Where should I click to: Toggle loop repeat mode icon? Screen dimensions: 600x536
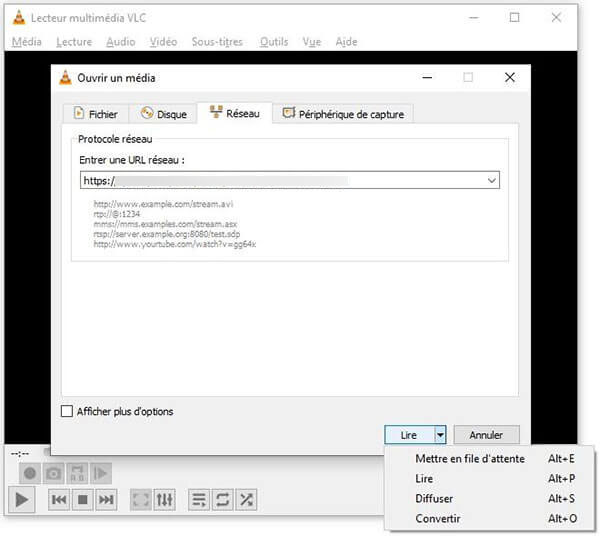[x=222, y=499]
